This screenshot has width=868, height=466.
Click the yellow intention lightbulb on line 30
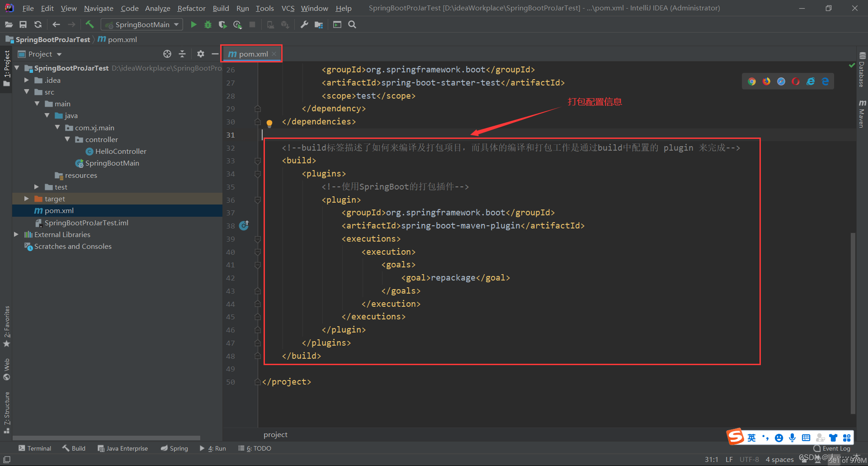click(x=269, y=123)
